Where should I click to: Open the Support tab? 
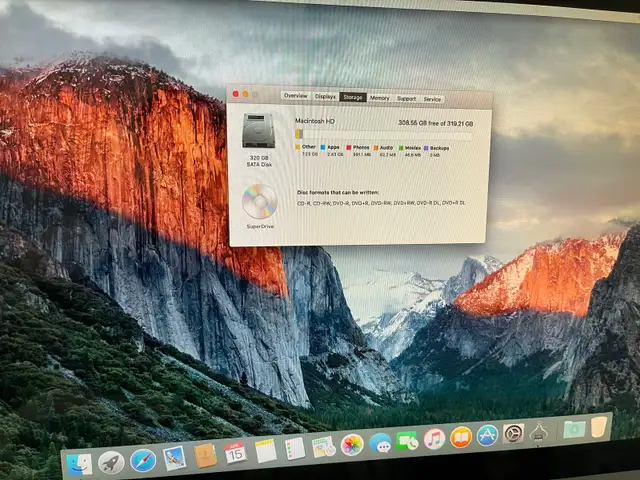[x=407, y=99]
